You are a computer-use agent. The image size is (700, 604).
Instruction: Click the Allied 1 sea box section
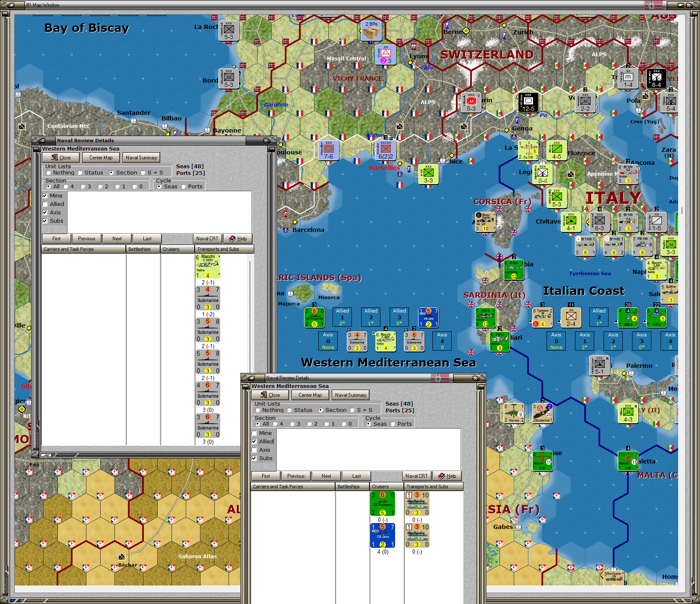(342, 317)
